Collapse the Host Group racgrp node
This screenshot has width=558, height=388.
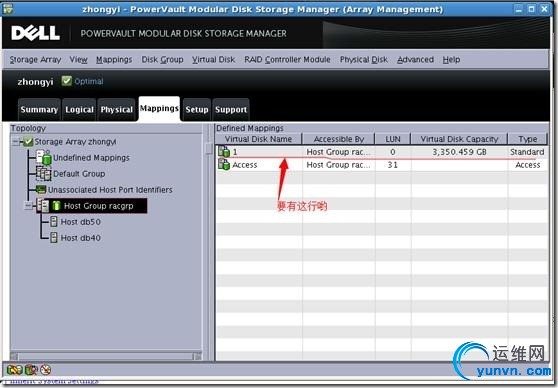[28, 206]
